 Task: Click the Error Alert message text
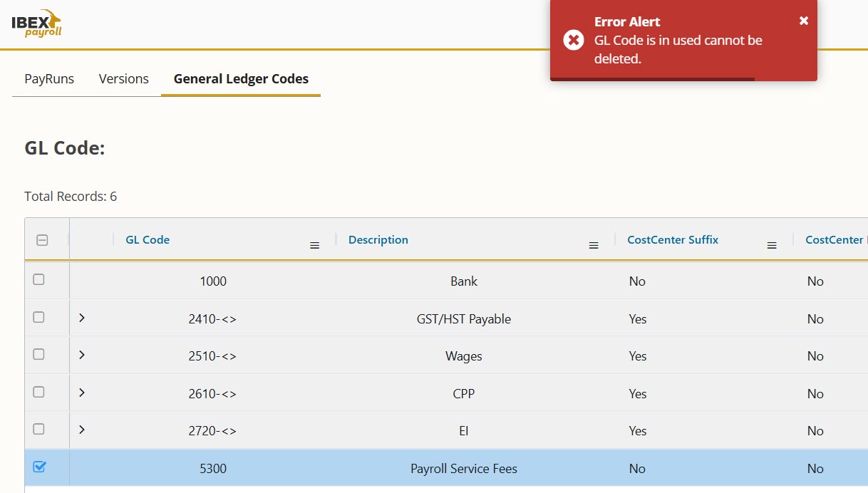tap(678, 50)
